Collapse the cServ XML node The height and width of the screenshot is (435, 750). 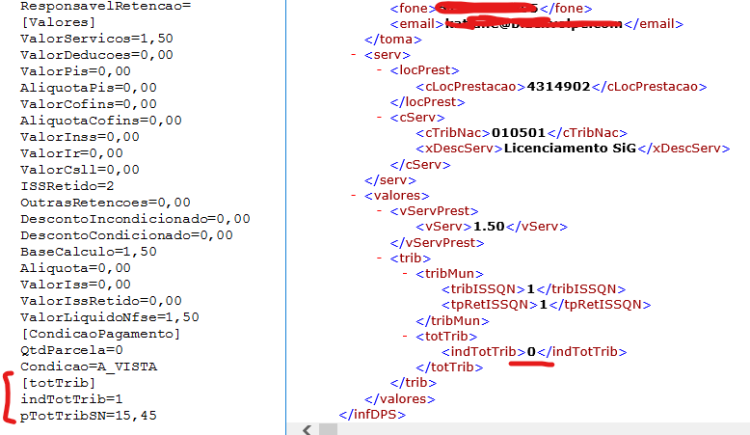(x=379, y=117)
